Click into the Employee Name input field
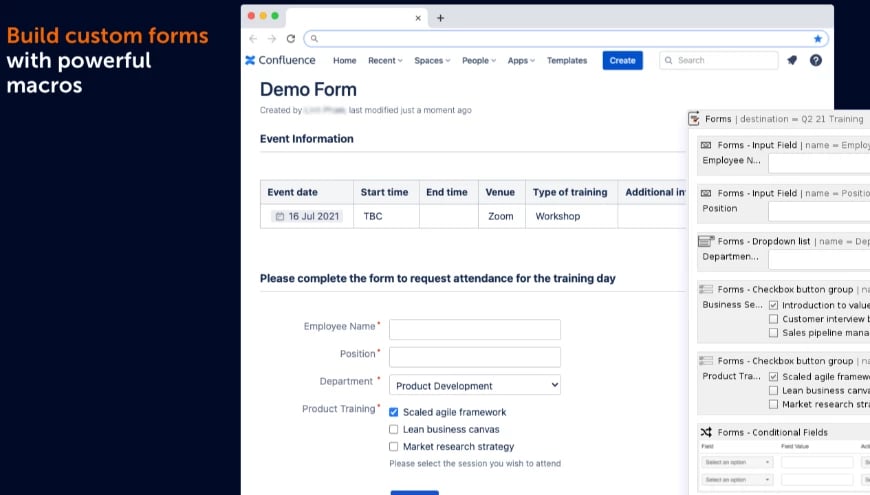870x495 pixels. (475, 329)
